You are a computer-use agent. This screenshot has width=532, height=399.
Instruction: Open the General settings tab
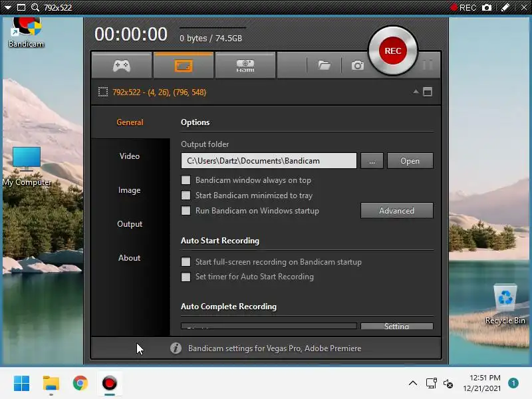point(130,122)
